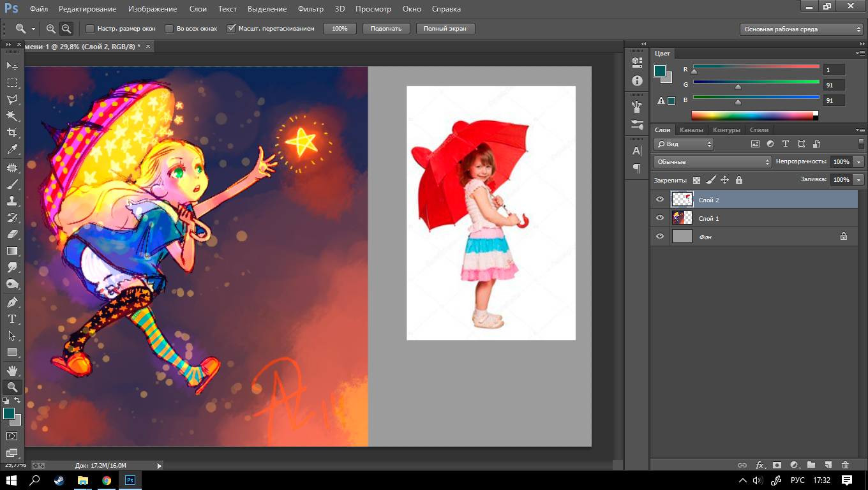Add layer style fx icon

click(760, 465)
